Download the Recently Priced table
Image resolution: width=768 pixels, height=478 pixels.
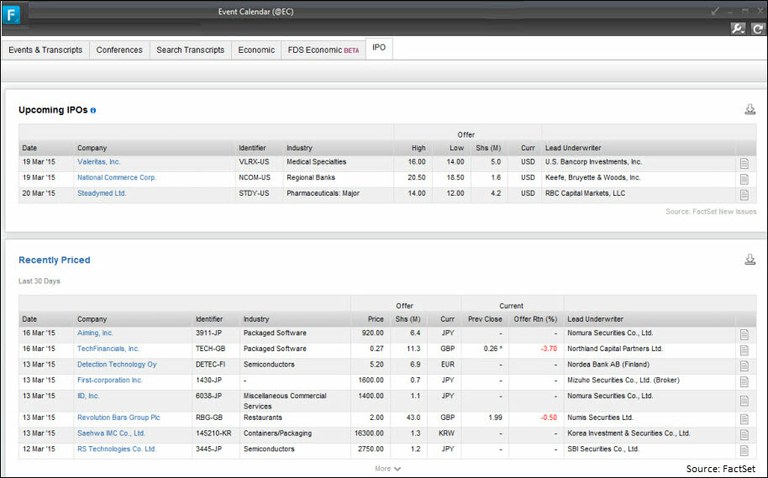click(750, 259)
